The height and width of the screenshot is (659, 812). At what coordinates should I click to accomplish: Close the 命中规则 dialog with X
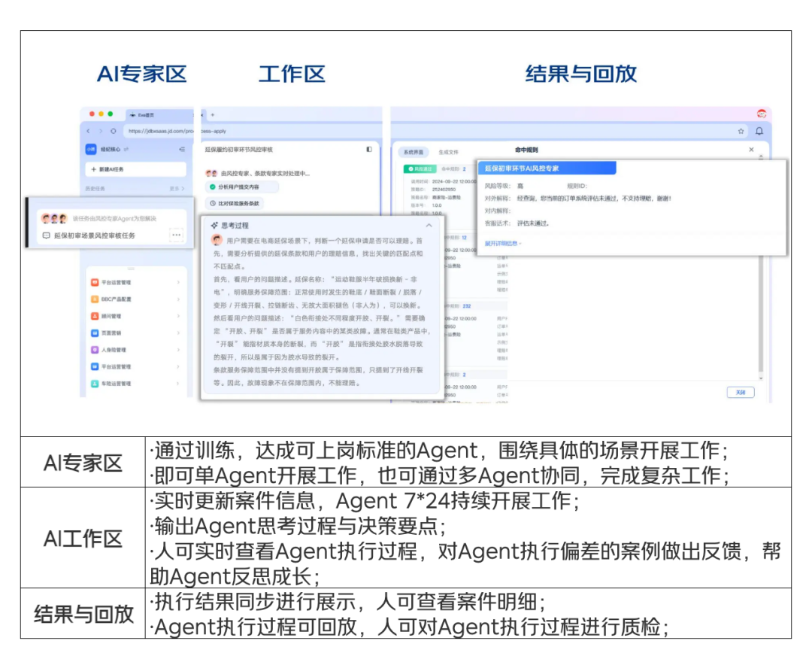(751, 150)
